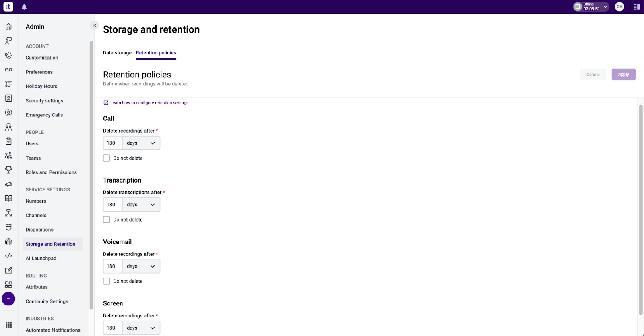Viewport: 644px width, 336px height.
Task: Open the fingerprint identity icon
Action: [x=8, y=242]
